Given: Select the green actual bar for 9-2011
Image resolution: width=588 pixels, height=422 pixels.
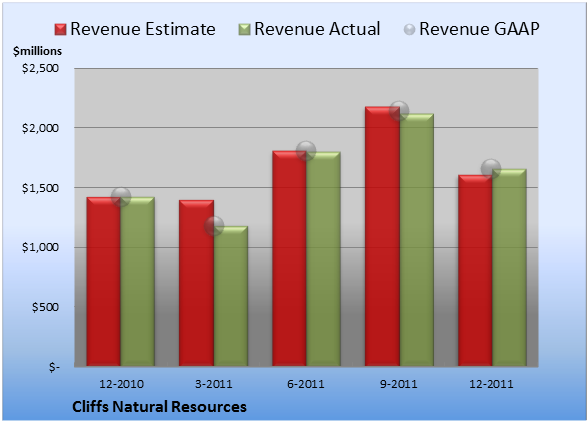Looking at the screenshot, I should click(x=416, y=240).
